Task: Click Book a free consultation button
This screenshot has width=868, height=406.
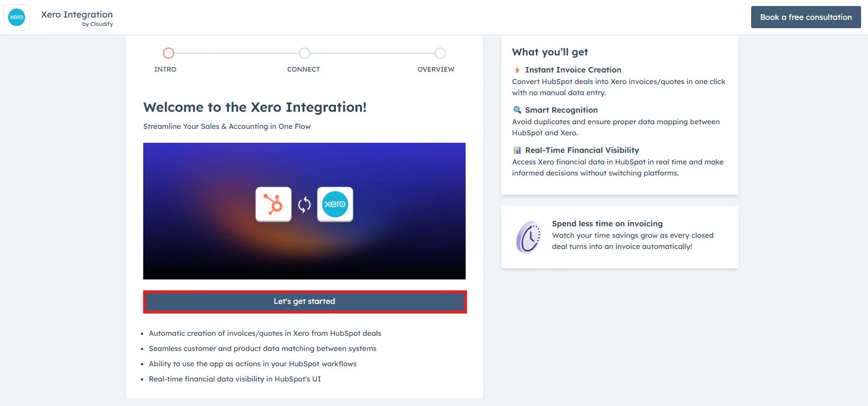Action: click(806, 17)
